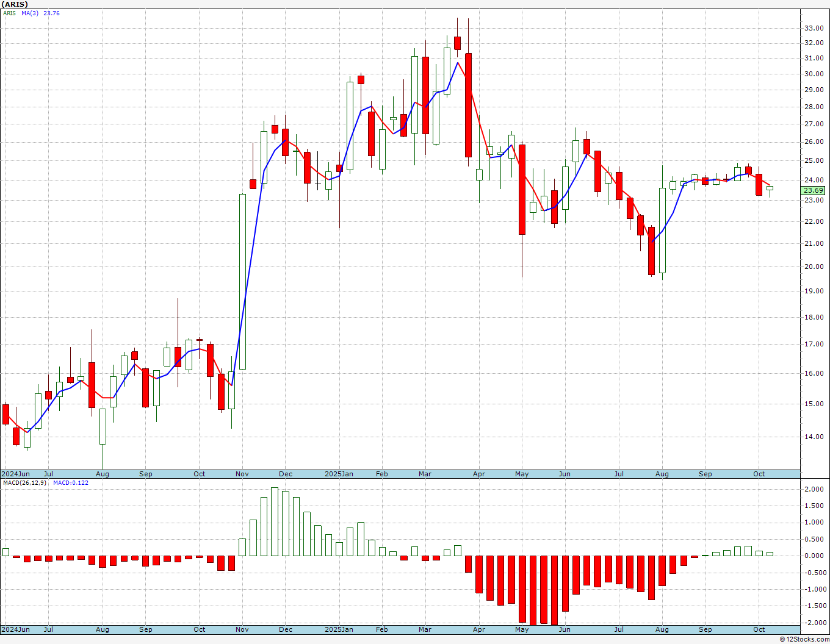Click the 28.00 price axis label

814,107
